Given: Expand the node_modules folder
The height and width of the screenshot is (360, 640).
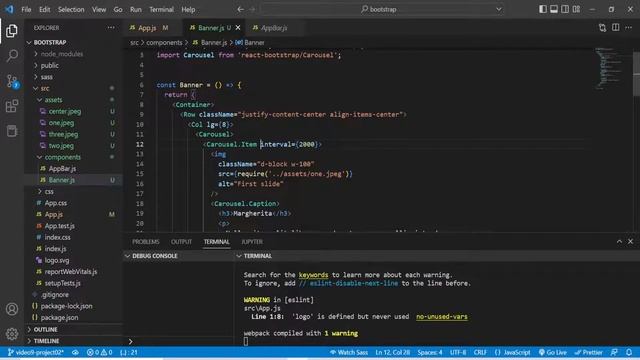Looking at the screenshot, I should click(73, 54).
